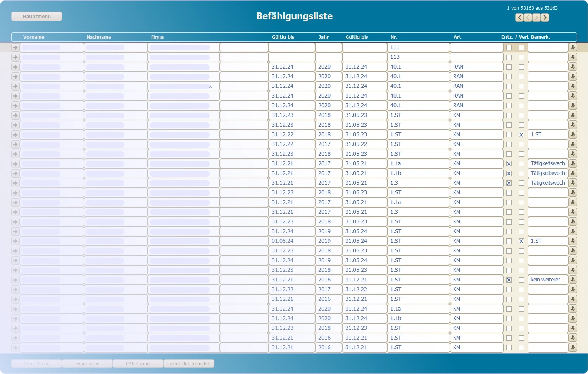The height and width of the screenshot is (374, 588).
Task: Sort by the Nr. column header
Action: [x=393, y=37]
